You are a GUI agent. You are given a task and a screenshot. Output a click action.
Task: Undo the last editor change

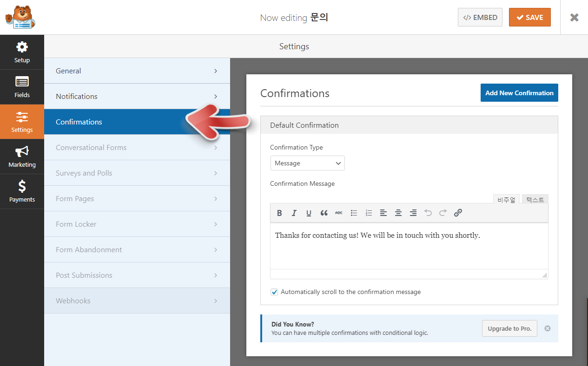click(x=428, y=213)
